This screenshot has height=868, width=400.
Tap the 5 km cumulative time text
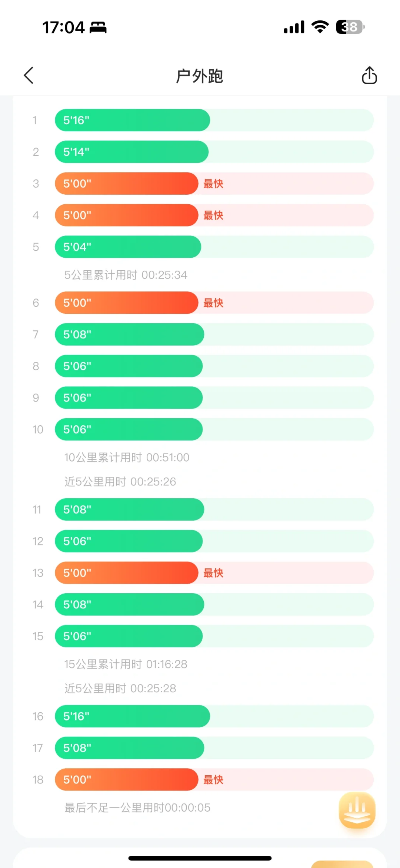coord(126,275)
